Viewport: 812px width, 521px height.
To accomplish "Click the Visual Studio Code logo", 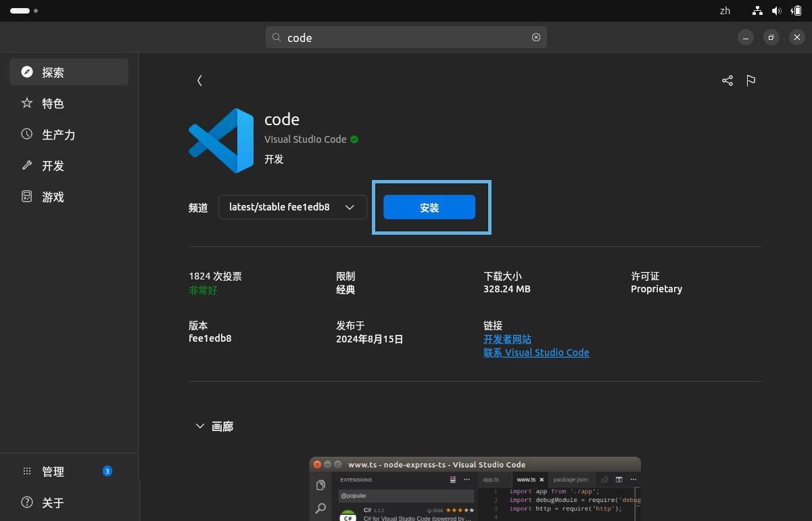I will click(x=221, y=141).
